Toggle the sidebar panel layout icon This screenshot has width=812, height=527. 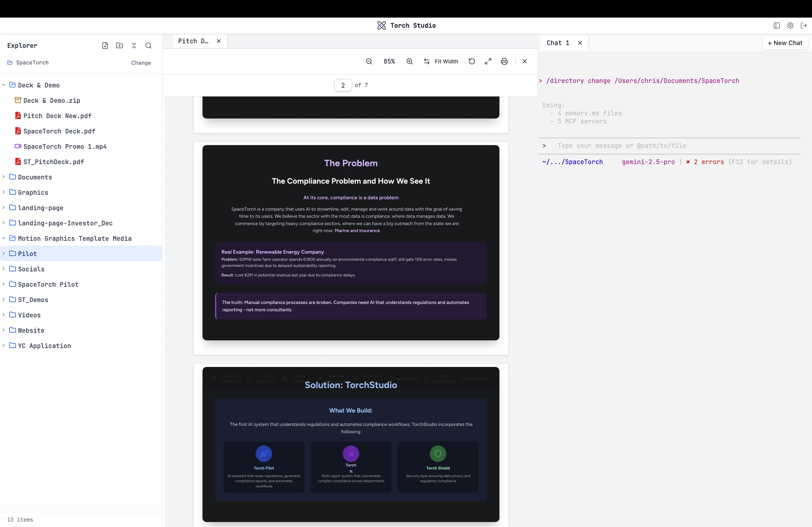click(777, 25)
